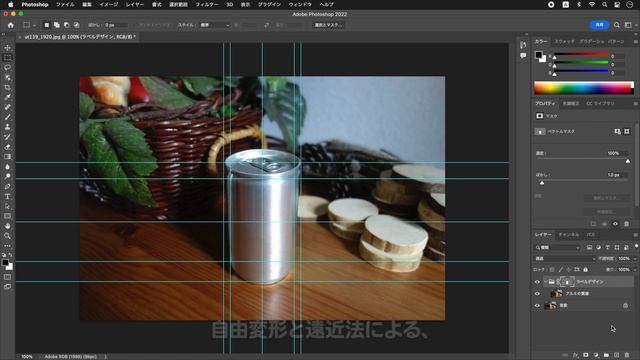640x360 pixels.
Task: Switch to the チャンネル tab
Action: tap(569, 235)
